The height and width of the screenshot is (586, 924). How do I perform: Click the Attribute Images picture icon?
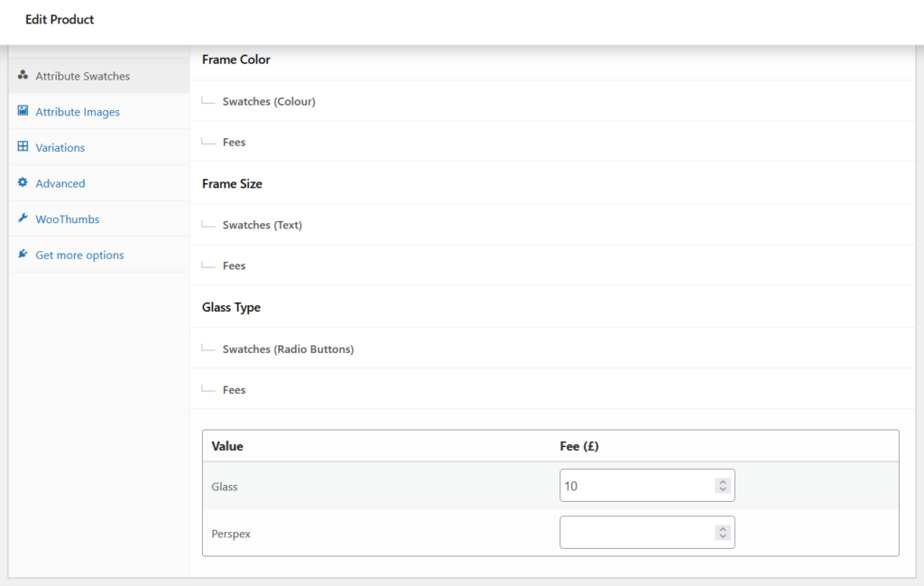click(x=23, y=111)
